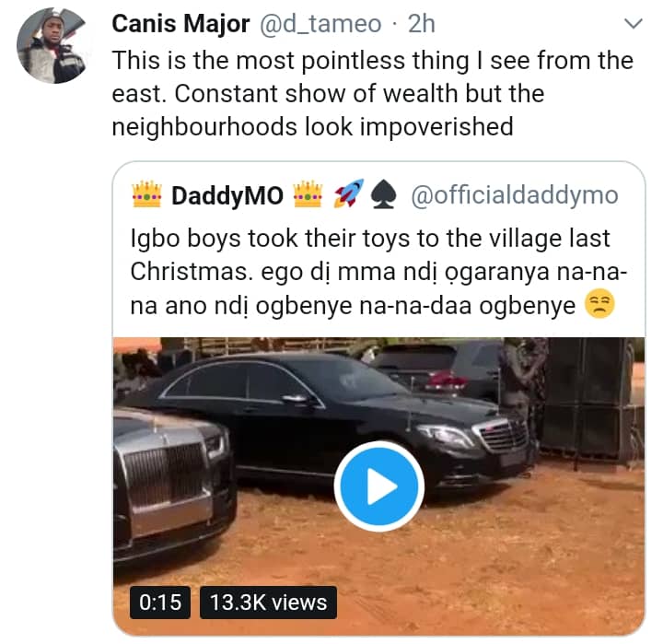The height and width of the screenshot is (644, 663).
Task: Open the @officialdaddymo handle
Action: (515, 195)
